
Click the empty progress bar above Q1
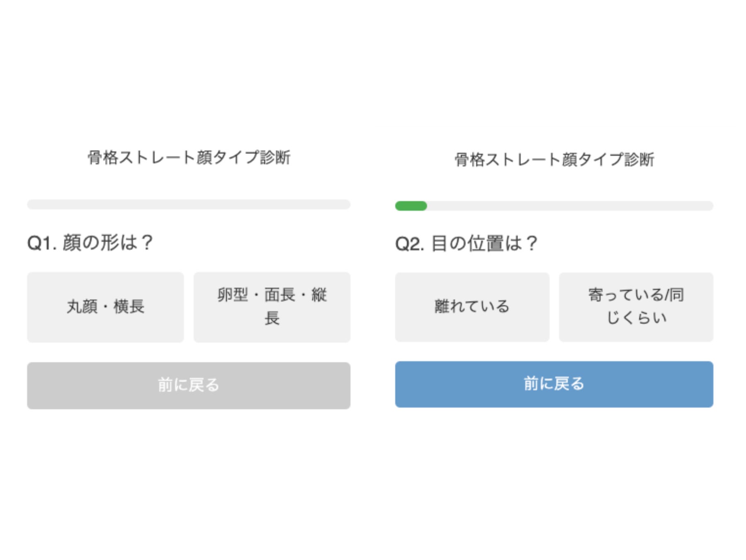click(x=189, y=205)
